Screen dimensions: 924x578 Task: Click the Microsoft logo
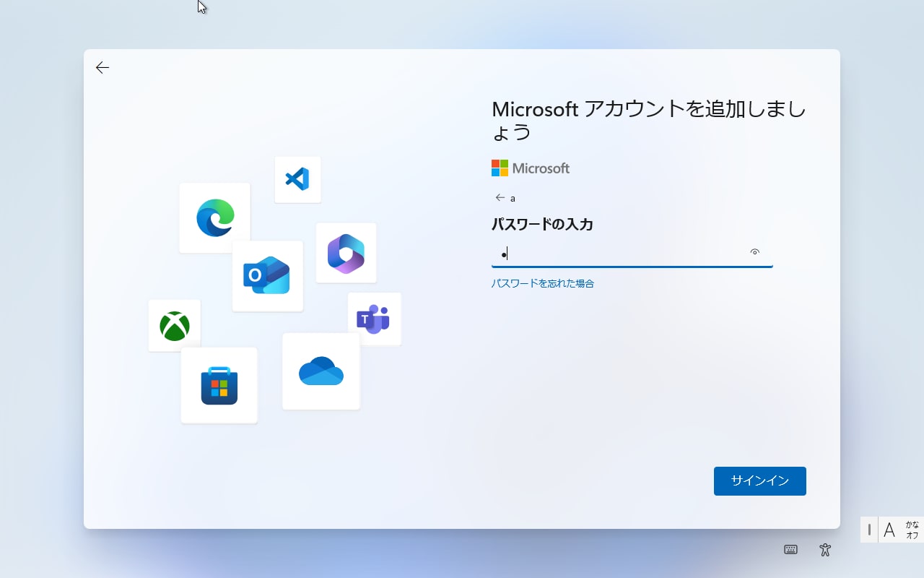(x=531, y=168)
